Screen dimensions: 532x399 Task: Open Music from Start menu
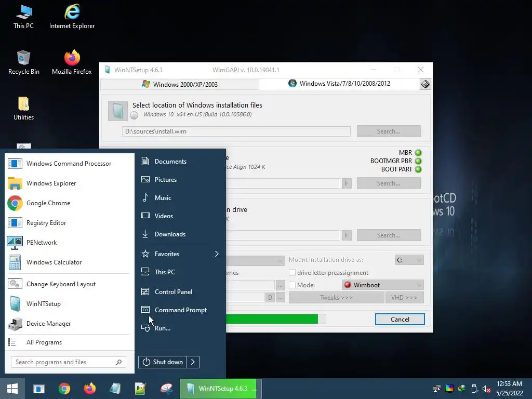tap(181, 198)
